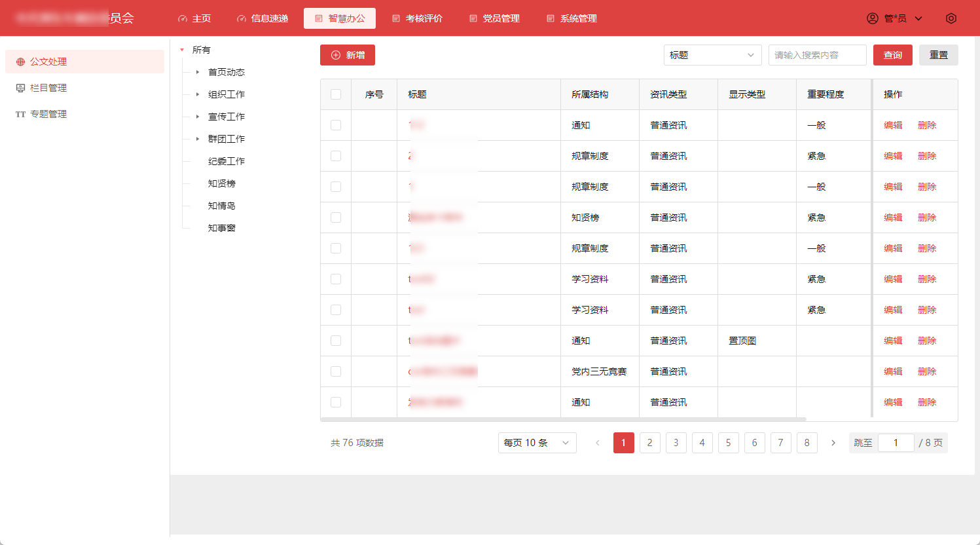The height and width of the screenshot is (545, 980).
Task: Collapse the 所有 tree root arrow
Action: (182, 50)
